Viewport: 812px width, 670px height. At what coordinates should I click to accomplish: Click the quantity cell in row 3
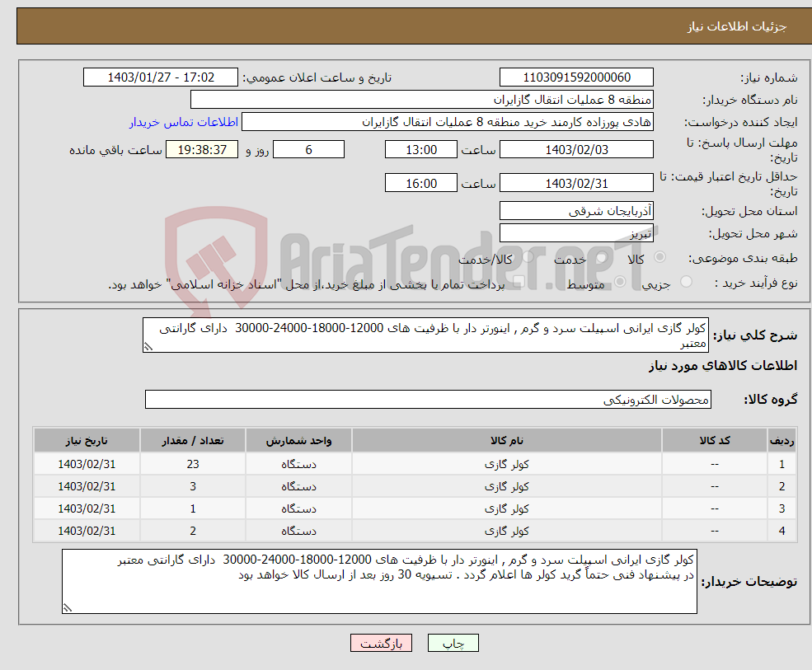pyautogui.click(x=193, y=508)
